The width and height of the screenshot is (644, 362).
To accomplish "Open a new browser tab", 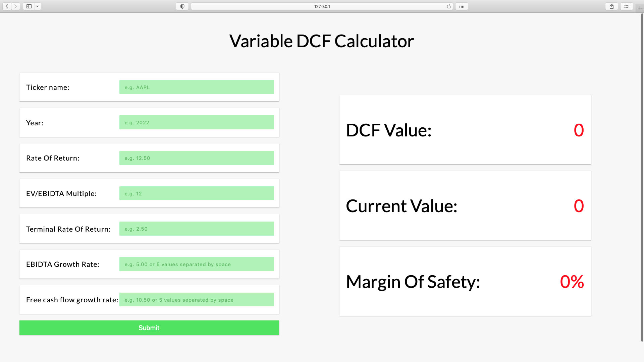I will [640, 7].
